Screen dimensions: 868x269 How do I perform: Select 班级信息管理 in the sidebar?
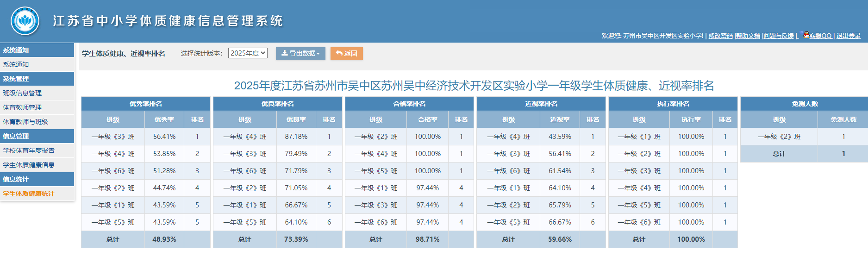click(x=22, y=93)
